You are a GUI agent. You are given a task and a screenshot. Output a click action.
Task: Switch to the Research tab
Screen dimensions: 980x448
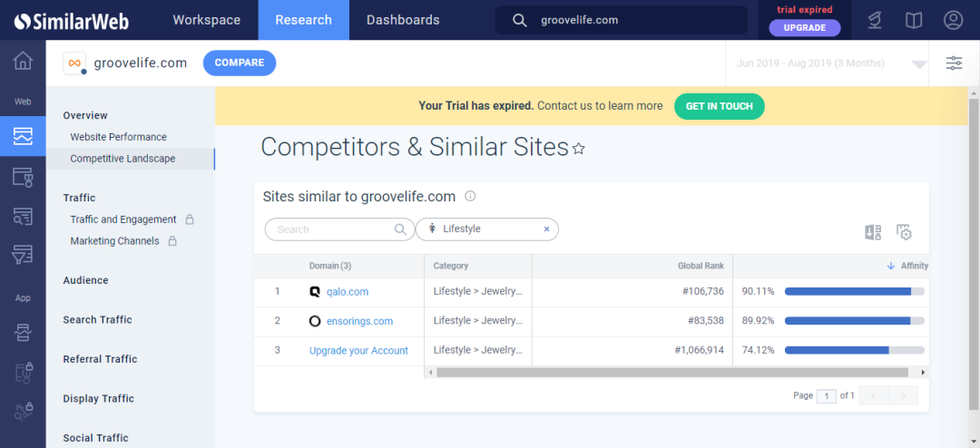pyautogui.click(x=304, y=20)
